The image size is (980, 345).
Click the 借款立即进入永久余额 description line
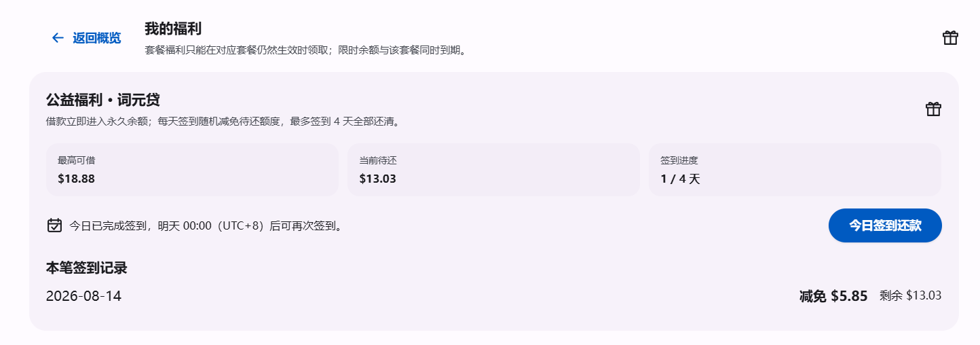coord(223,122)
